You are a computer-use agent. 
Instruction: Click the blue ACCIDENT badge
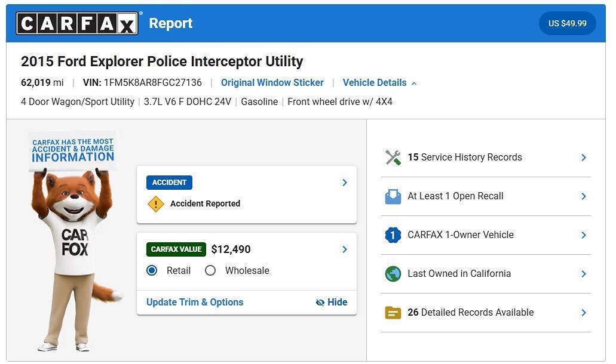(x=169, y=183)
